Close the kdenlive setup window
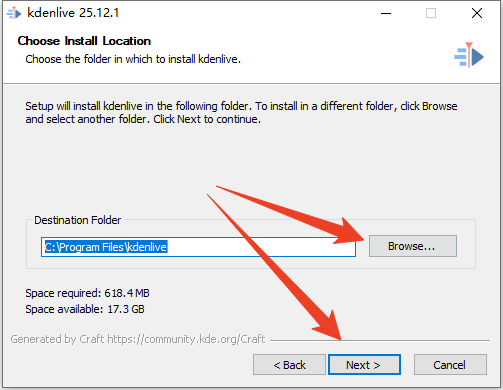Image resolution: width=503 pixels, height=390 pixels. coord(477,13)
